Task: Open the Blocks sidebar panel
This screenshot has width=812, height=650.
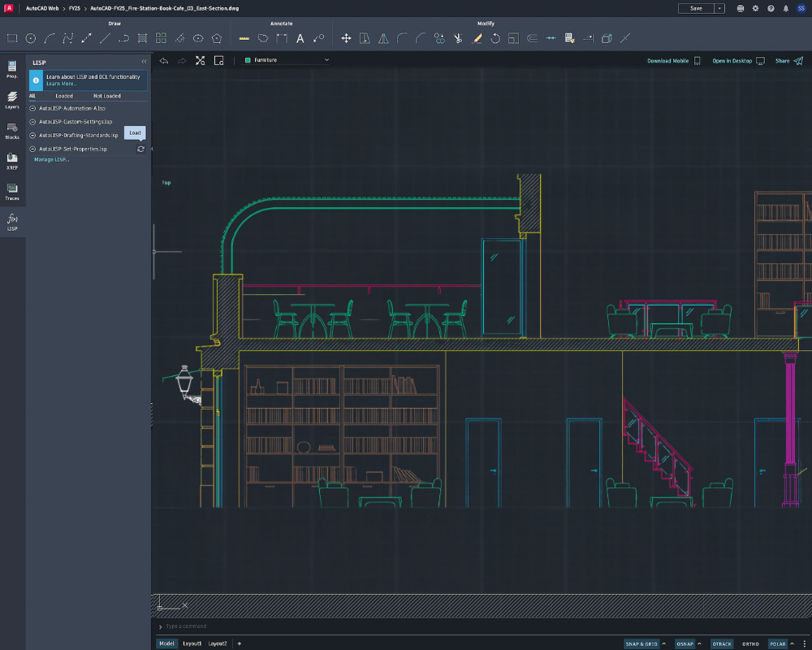Action: (x=12, y=131)
